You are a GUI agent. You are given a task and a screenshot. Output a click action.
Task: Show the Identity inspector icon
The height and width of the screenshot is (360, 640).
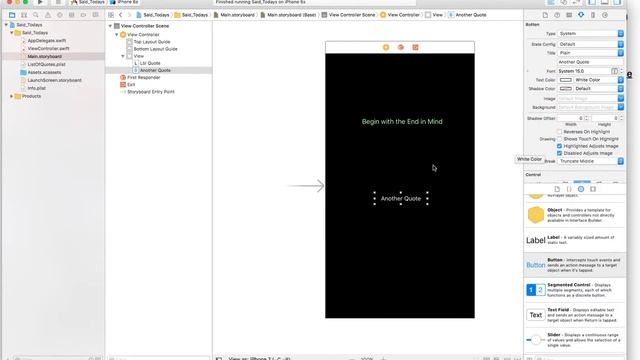pyautogui.click(x=569, y=15)
